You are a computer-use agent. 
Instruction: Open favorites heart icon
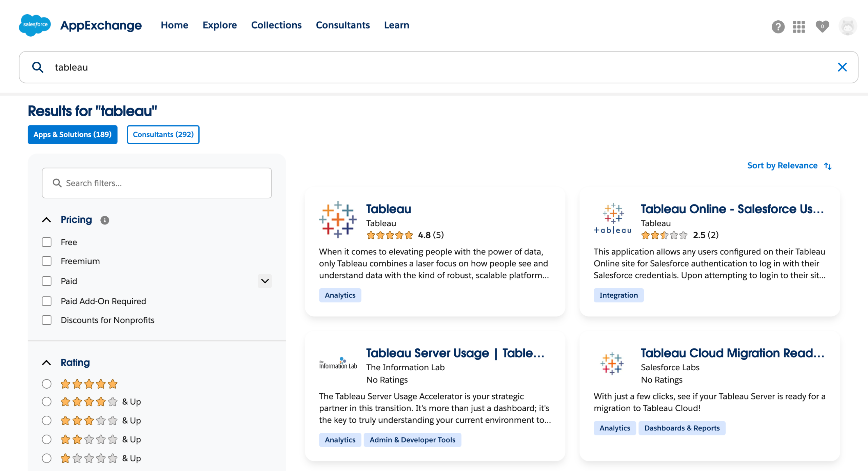click(822, 26)
